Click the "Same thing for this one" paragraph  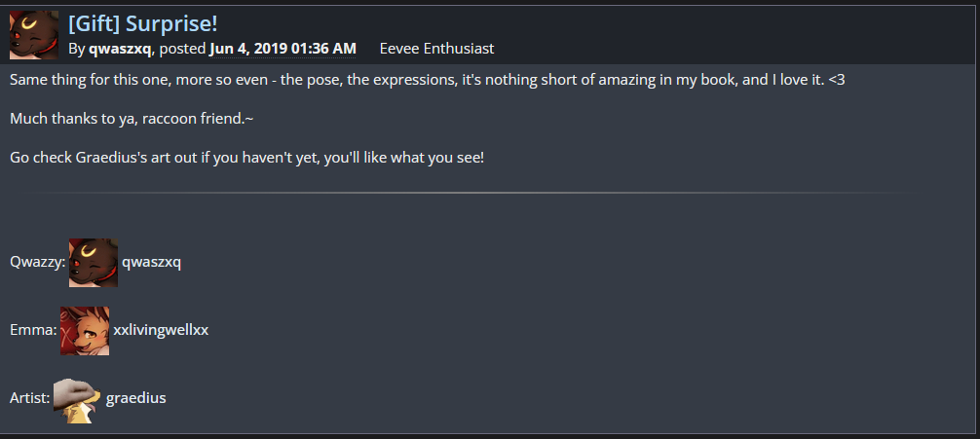click(390, 79)
